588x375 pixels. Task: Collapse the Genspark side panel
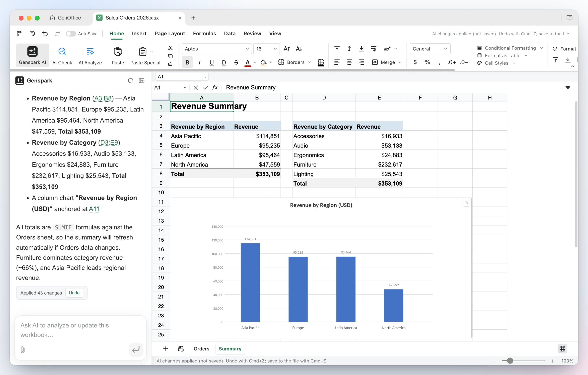(x=142, y=81)
